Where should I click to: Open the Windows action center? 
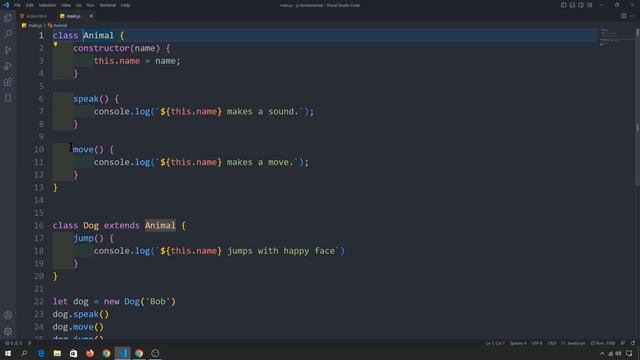tap(629, 353)
